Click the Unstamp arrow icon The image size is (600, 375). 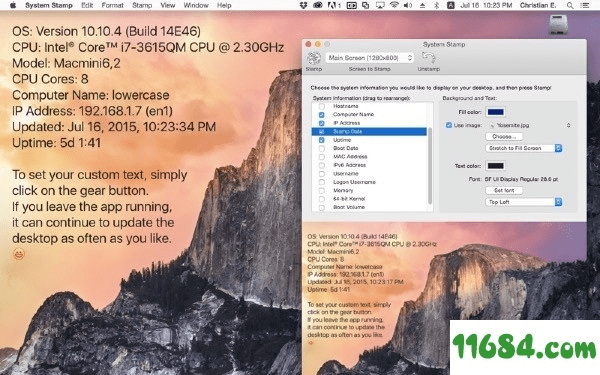pos(428,58)
